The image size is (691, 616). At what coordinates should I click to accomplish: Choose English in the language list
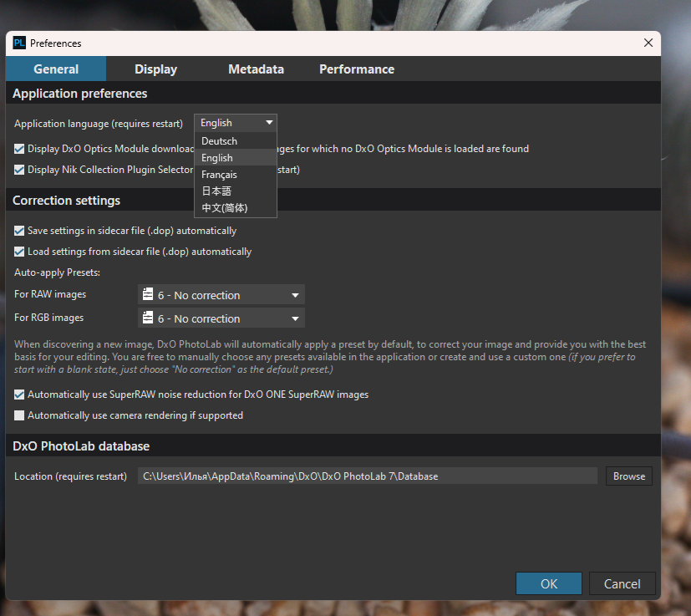click(x=236, y=157)
